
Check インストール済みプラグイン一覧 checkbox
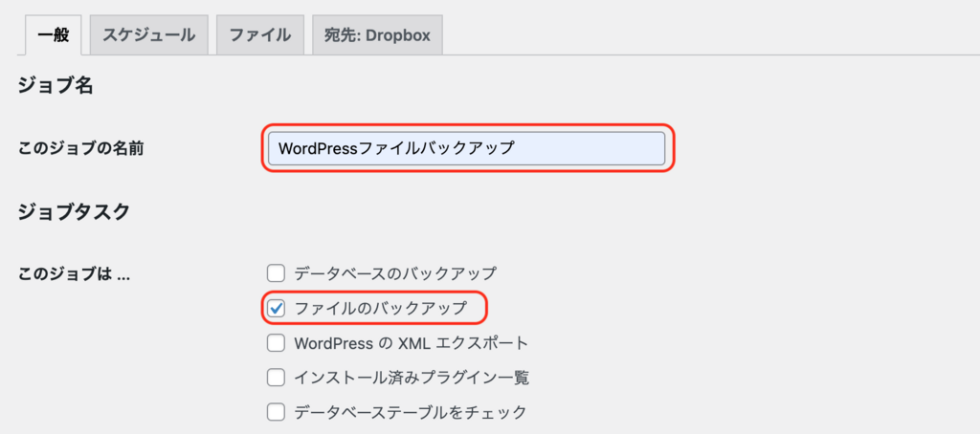(x=276, y=378)
